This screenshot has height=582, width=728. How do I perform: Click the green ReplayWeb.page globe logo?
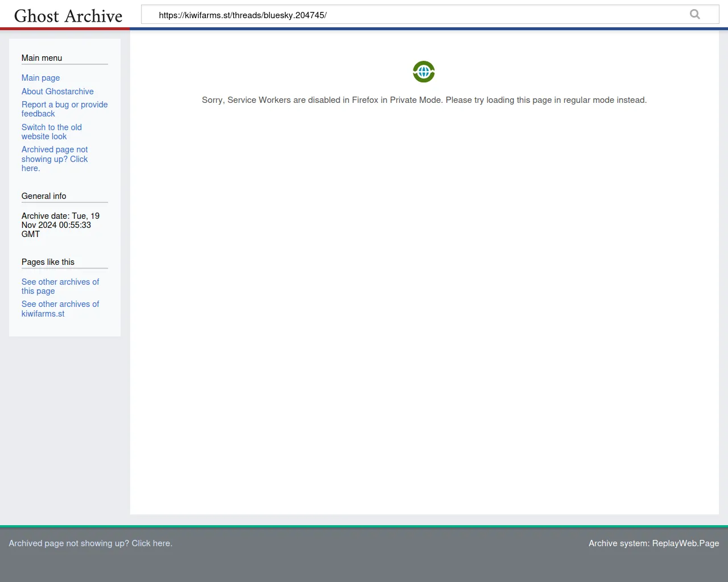[x=424, y=72]
